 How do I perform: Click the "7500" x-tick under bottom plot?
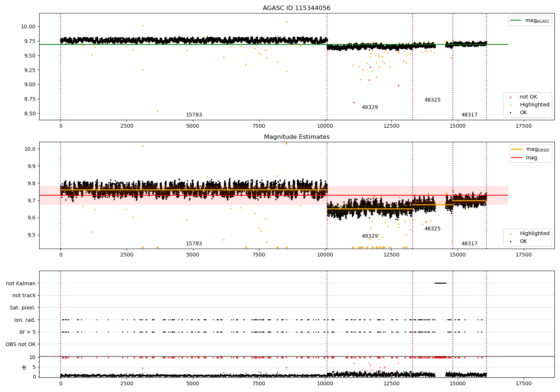click(x=259, y=384)
